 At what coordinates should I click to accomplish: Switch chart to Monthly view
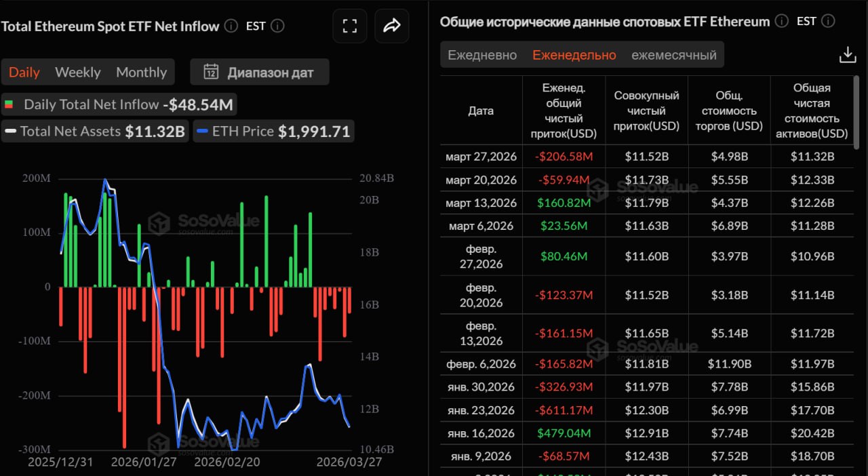tap(141, 72)
